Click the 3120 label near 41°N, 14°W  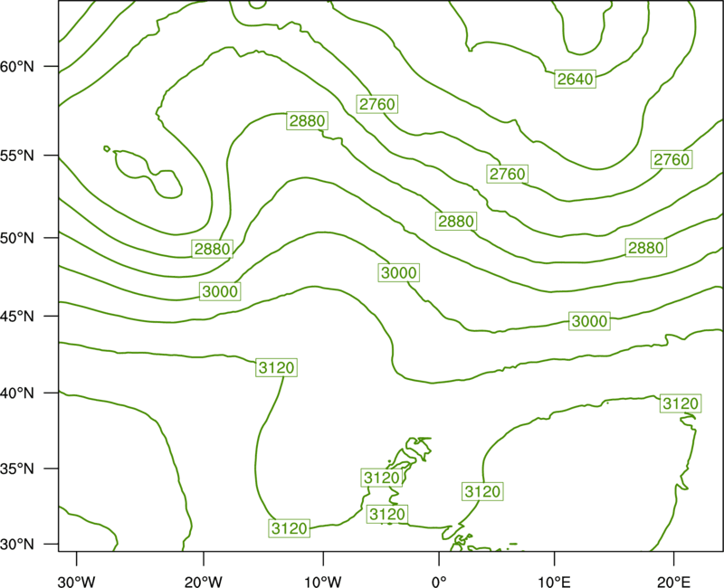(276, 367)
